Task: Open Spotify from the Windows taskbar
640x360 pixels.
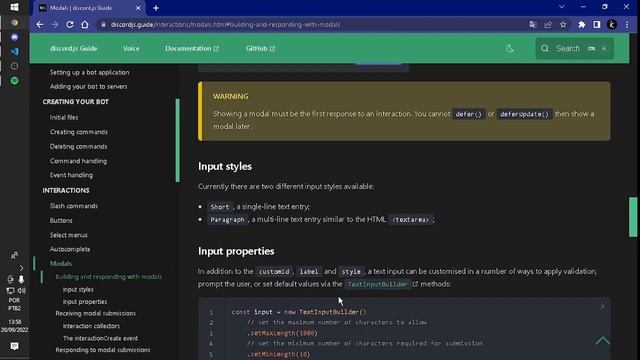Action: point(14,81)
